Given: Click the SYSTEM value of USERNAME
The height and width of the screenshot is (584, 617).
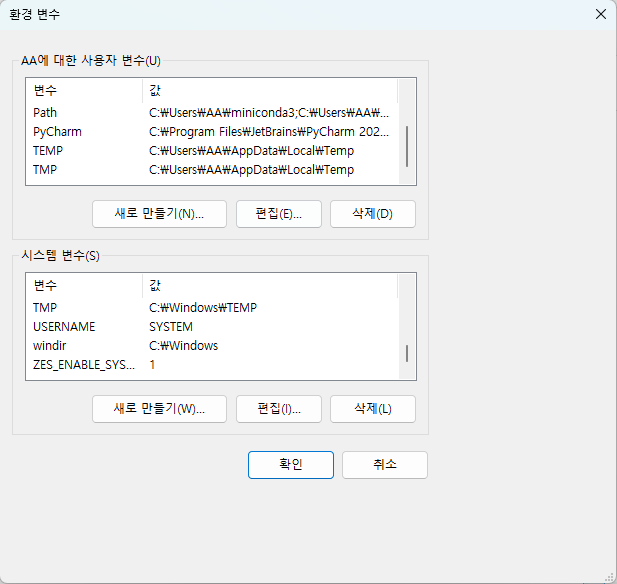Looking at the screenshot, I should pos(171,327).
